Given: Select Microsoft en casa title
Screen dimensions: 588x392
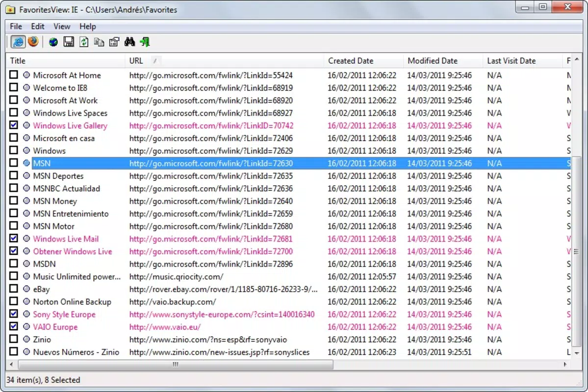Looking at the screenshot, I should click(x=64, y=138).
